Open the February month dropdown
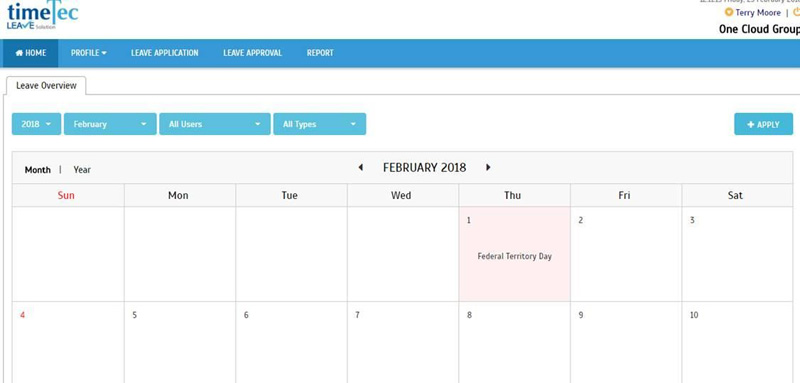Screen dimensions: 800x383 tap(110, 124)
